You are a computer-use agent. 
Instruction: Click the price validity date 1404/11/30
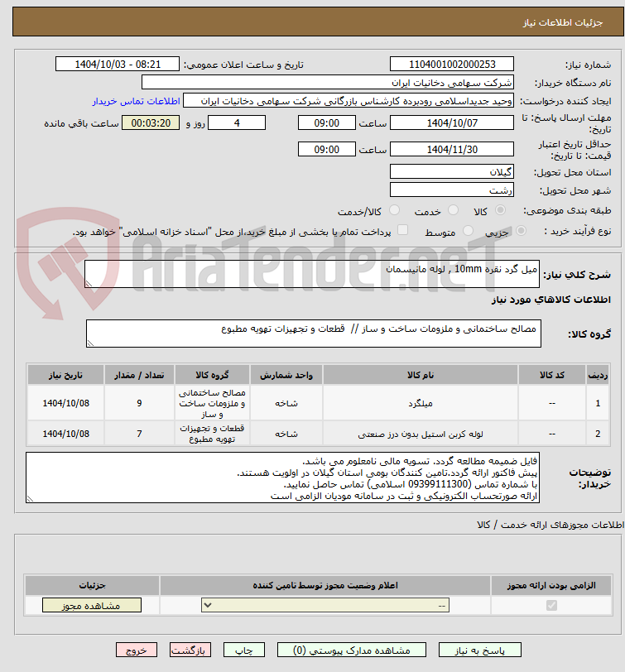[x=452, y=150]
